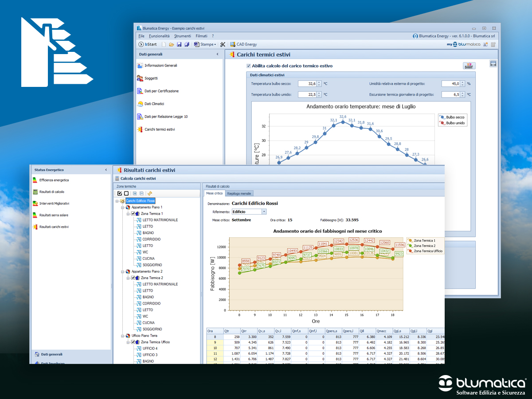Collapse the Dati generali panel
532x399 pixels.
217,55
